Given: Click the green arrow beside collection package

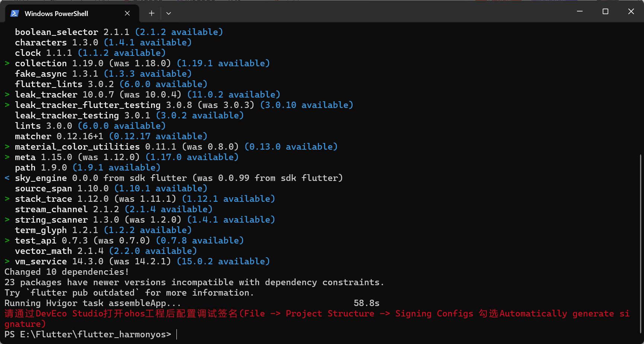Looking at the screenshot, I should click(7, 63).
